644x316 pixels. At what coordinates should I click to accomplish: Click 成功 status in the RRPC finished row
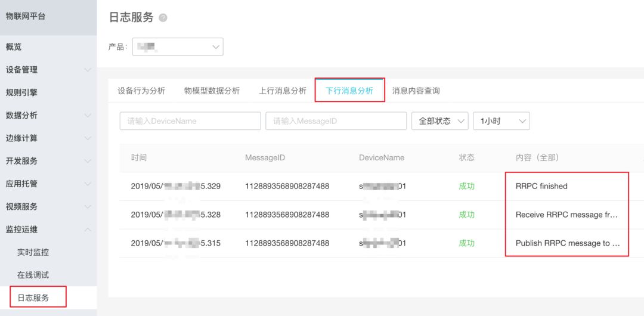(x=466, y=186)
